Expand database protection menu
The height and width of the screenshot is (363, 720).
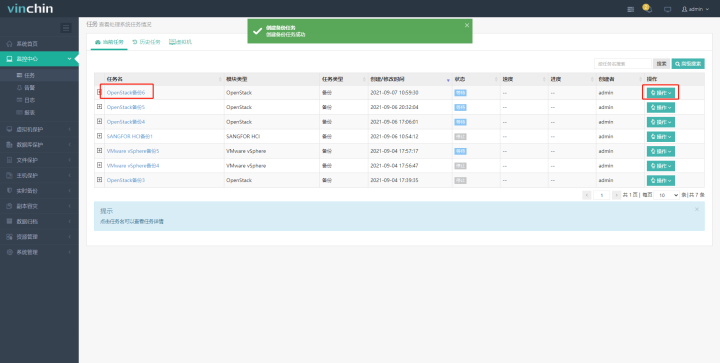click(x=39, y=145)
